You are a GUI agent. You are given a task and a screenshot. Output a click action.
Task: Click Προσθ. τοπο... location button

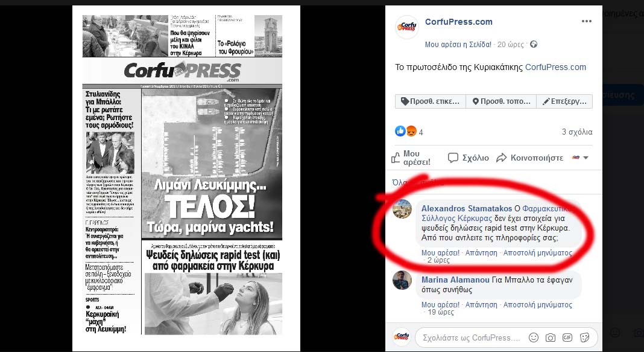(x=501, y=101)
